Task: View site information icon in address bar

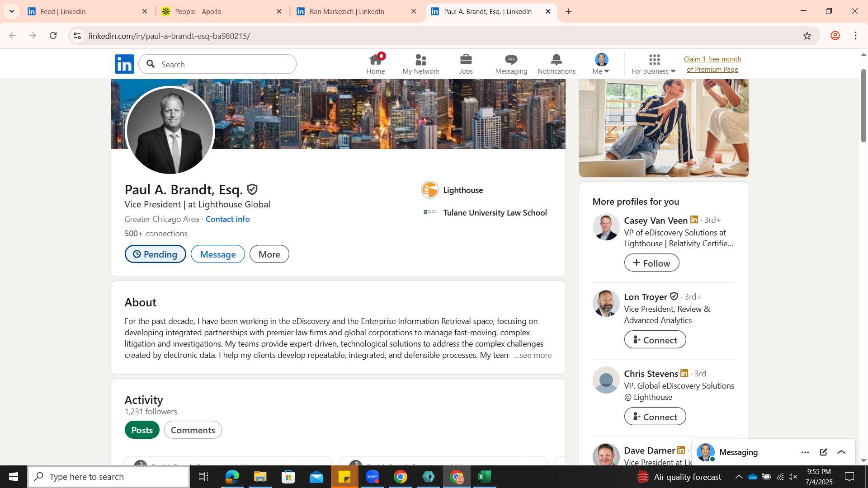Action: [77, 36]
